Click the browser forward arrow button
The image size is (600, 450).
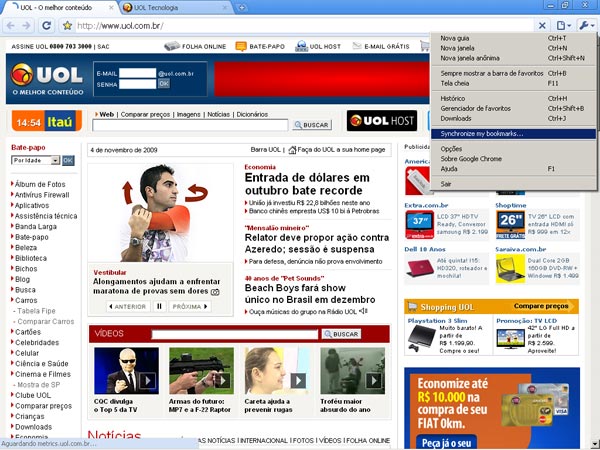26,26
